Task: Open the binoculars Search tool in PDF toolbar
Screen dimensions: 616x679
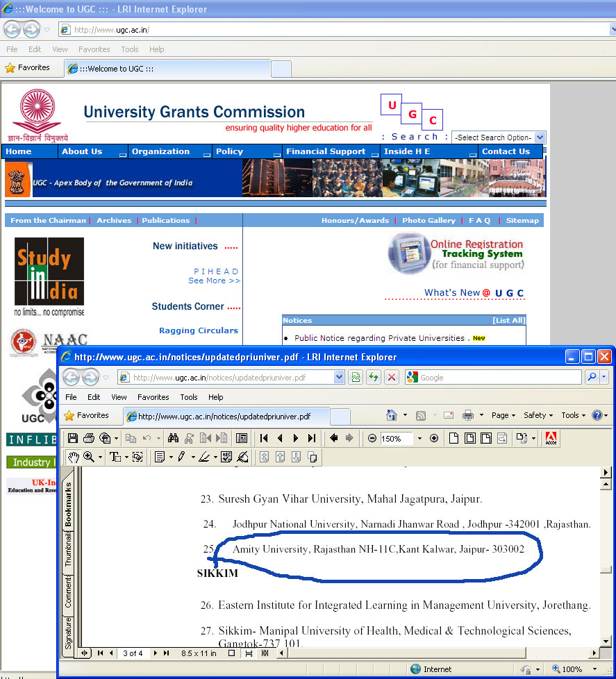Action: point(174,438)
